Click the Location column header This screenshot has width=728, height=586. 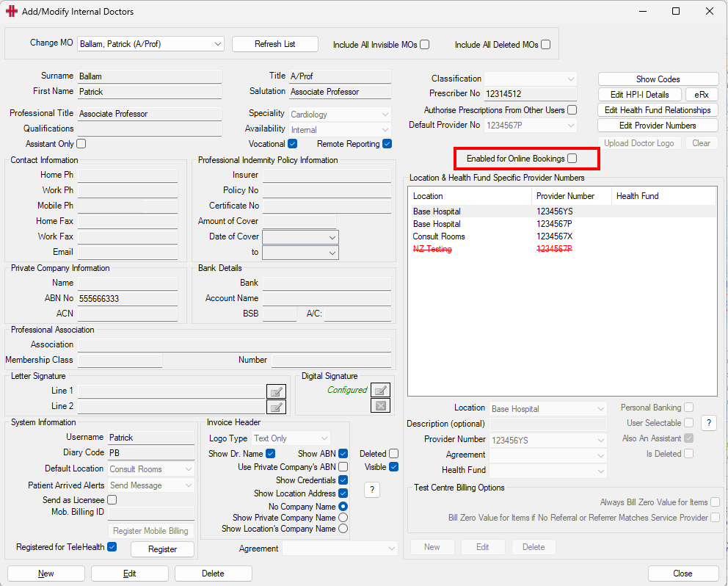point(470,196)
